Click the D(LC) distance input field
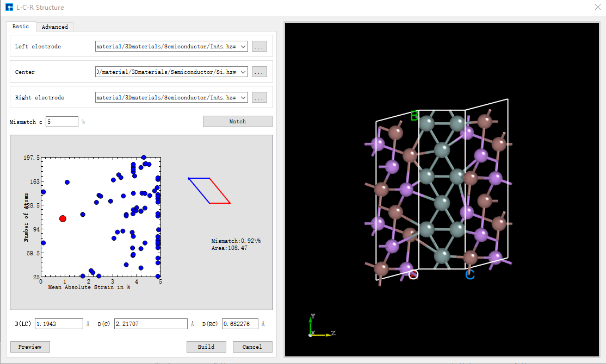The width and height of the screenshot is (606, 364). [59, 324]
